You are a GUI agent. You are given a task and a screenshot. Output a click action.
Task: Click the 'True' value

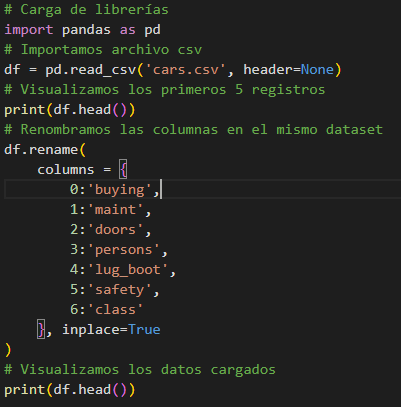144,330
